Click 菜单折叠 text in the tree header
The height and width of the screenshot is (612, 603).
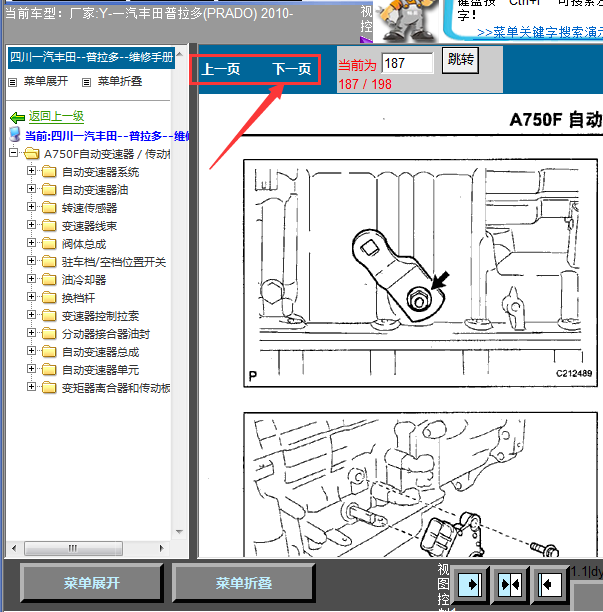point(120,81)
